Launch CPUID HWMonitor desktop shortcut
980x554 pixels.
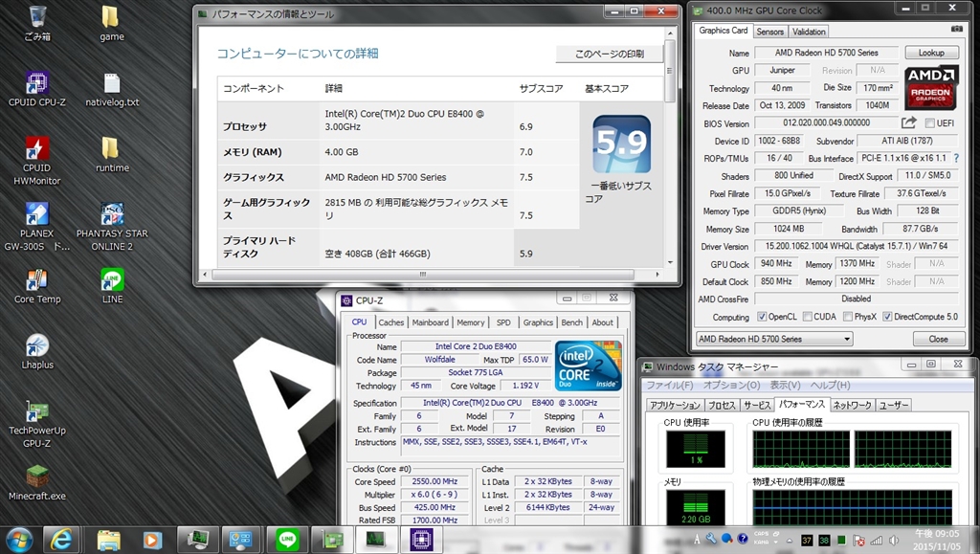click(x=37, y=161)
